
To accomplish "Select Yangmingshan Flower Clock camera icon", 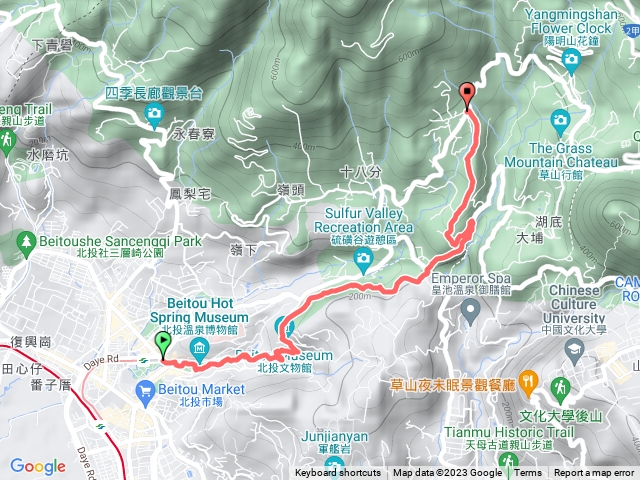I will coord(571,61).
